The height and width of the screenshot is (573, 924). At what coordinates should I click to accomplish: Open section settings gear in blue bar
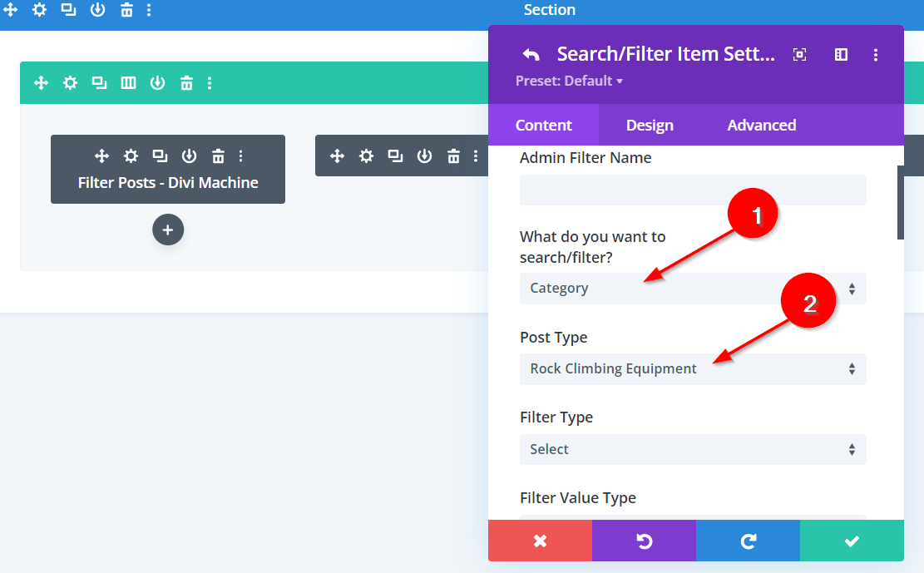click(x=39, y=10)
